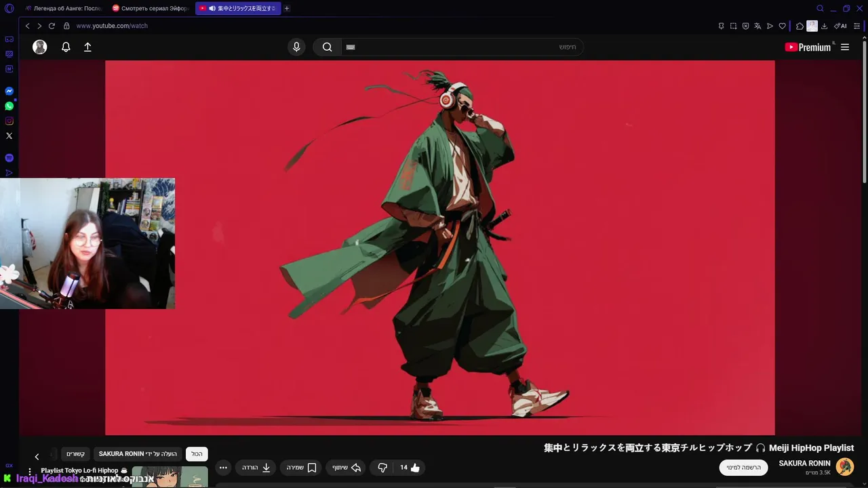Open the YouTube keyboard input icon
This screenshot has height=488, width=868.
(351, 47)
